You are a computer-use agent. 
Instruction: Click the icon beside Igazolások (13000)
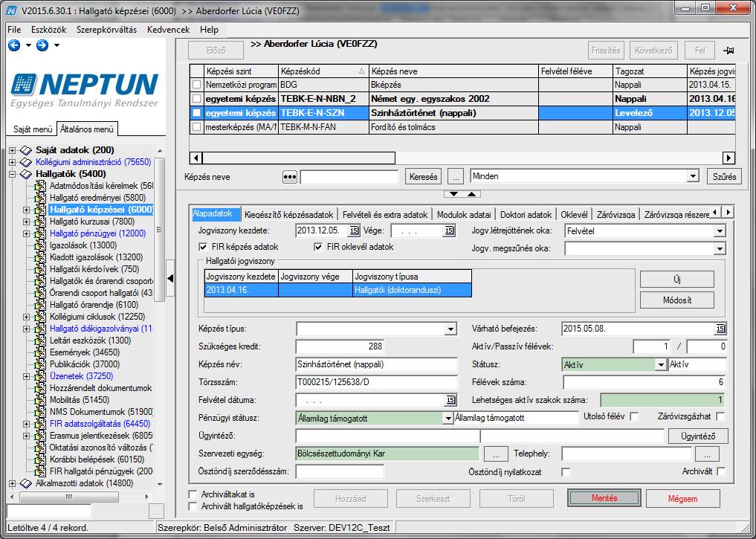pyautogui.click(x=40, y=245)
